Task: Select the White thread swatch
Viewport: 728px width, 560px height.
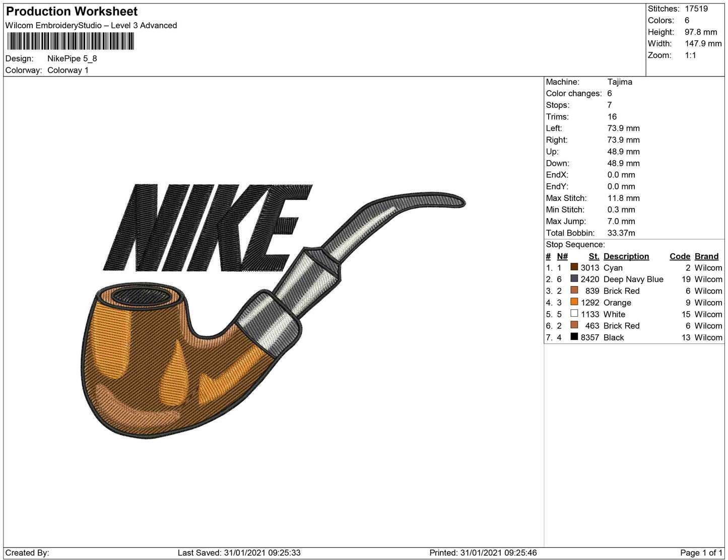Action: tap(574, 314)
